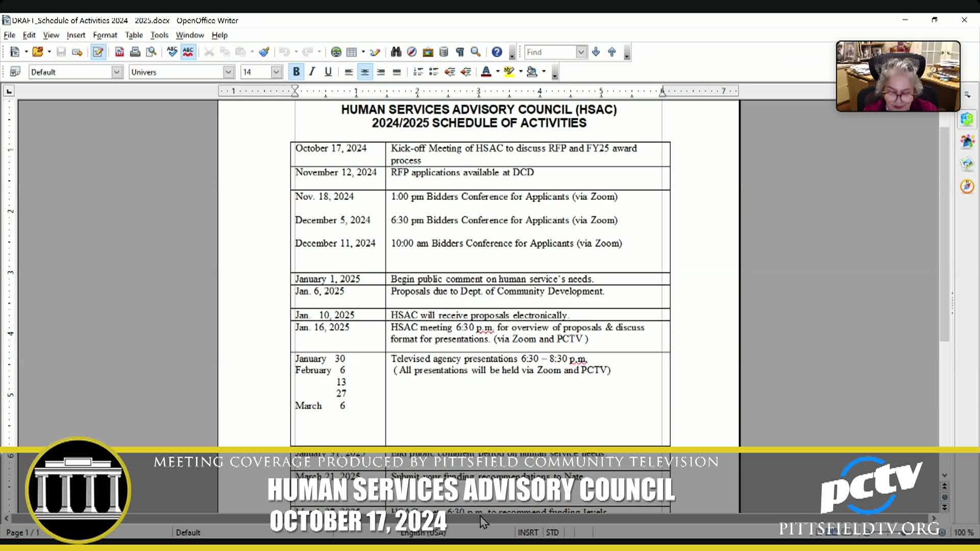Apply the Font Color red A
This screenshot has height=551, width=980.
[486, 72]
